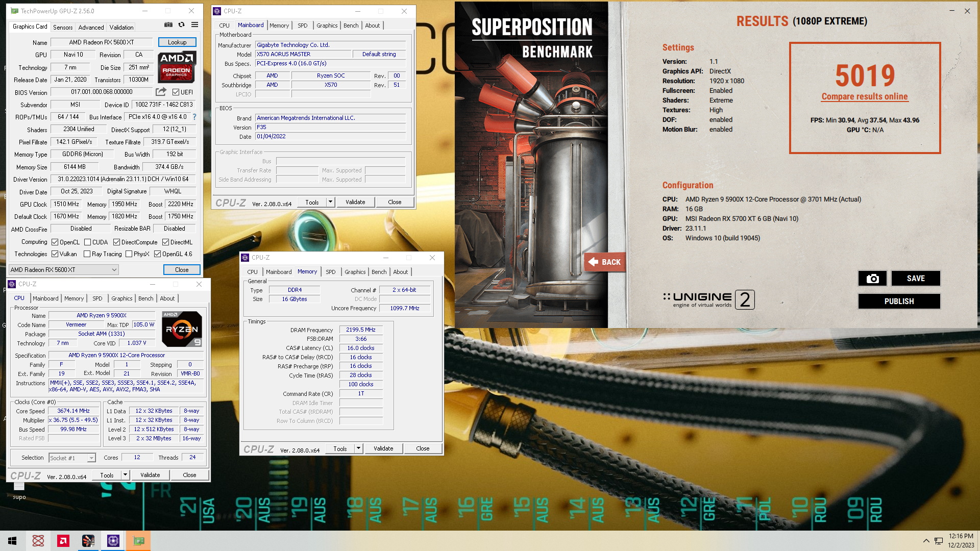The image size is (980, 551).
Task: Open Bench tab in Memory CPU-Z window
Action: [x=379, y=272]
